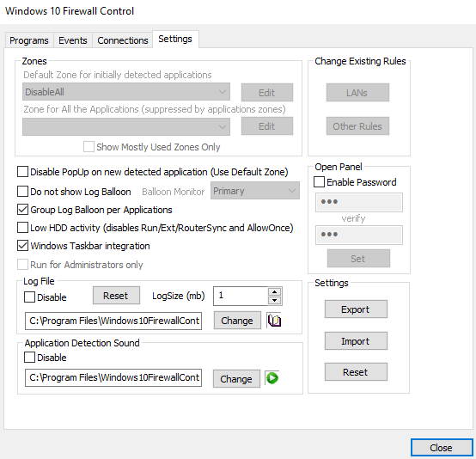The height and width of the screenshot is (459, 476).
Task: Click Edit for the all-applications zone
Action: [267, 126]
